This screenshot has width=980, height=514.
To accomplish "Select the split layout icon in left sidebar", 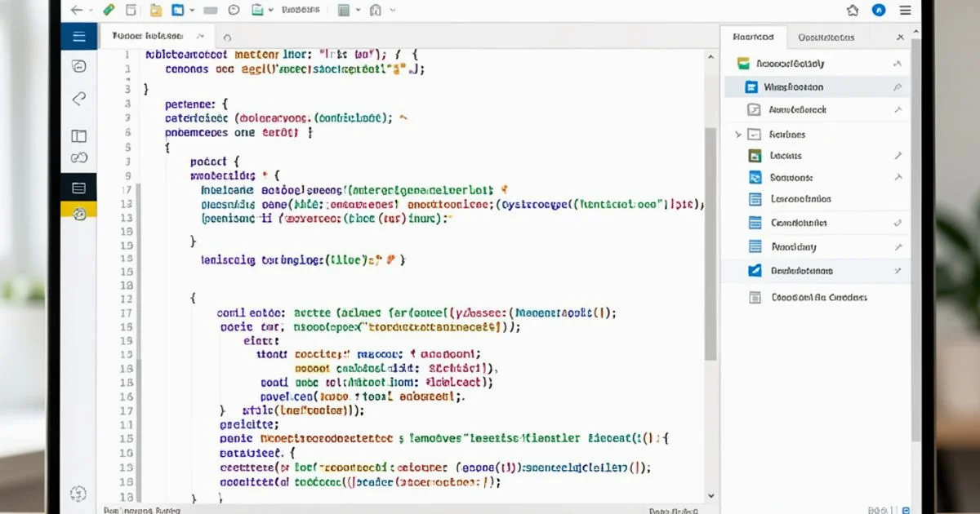I will 79,136.
